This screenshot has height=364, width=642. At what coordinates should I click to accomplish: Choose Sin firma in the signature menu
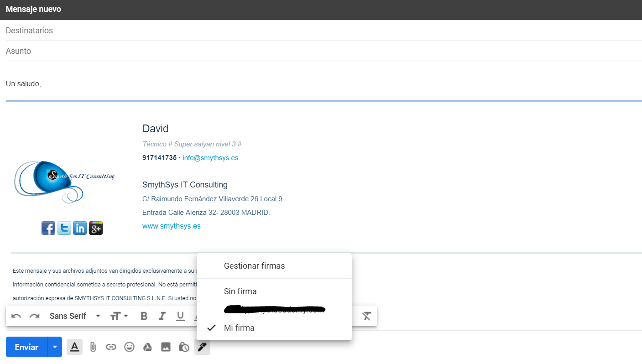[240, 291]
